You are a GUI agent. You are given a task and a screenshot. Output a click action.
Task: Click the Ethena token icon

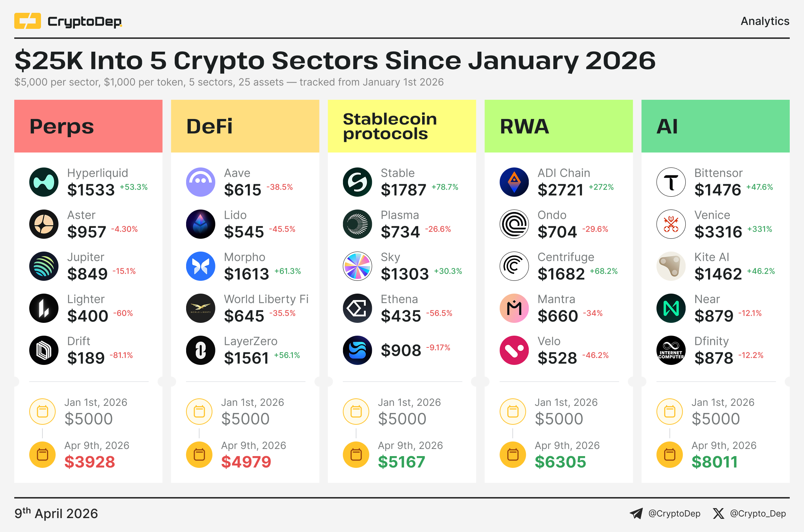357,308
